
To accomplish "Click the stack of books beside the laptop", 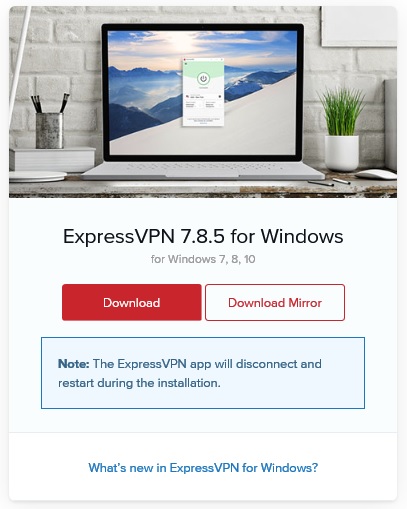I will (52, 160).
